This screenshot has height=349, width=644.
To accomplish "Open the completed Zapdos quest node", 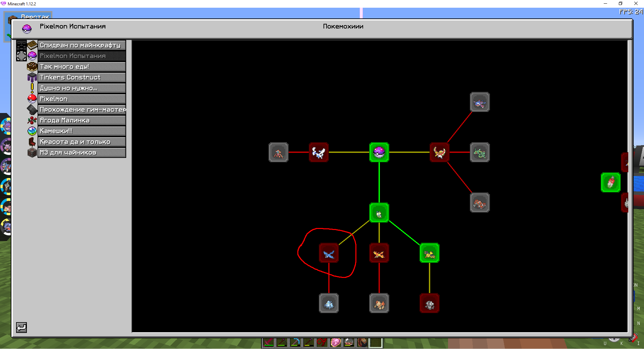I will click(429, 253).
